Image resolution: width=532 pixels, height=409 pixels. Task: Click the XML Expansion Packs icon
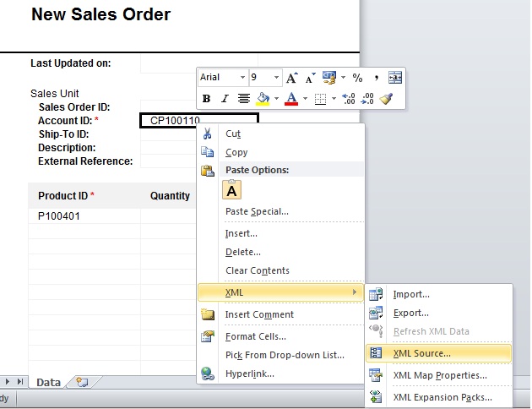tap(376, 397)
